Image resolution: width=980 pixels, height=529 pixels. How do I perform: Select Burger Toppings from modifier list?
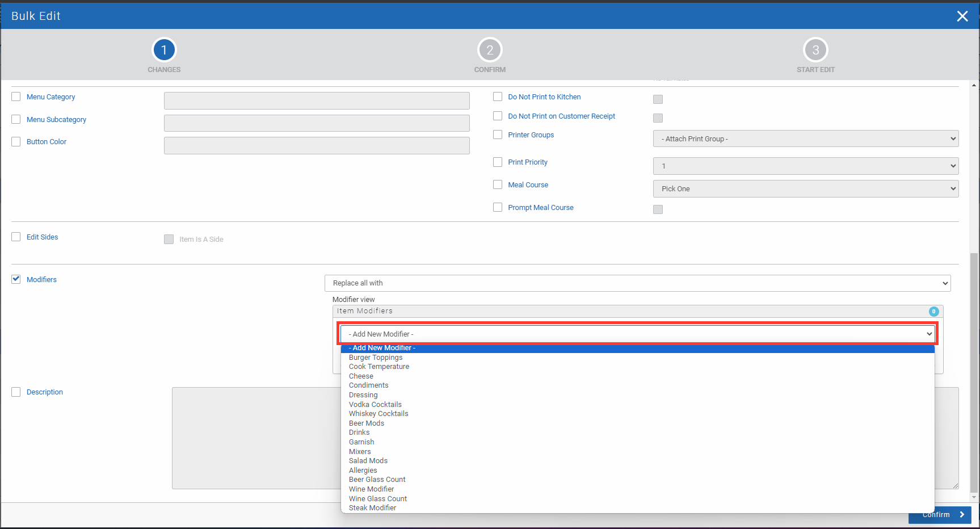[376, 358]
